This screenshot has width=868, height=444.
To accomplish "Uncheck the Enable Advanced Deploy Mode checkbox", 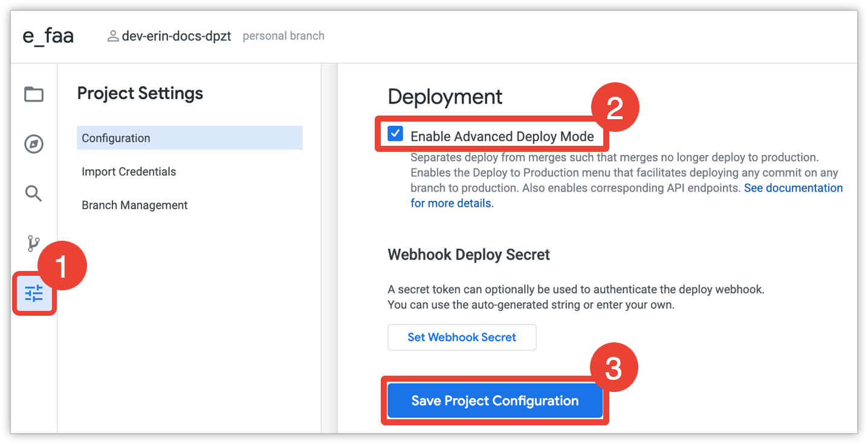I will click(395, 134).
